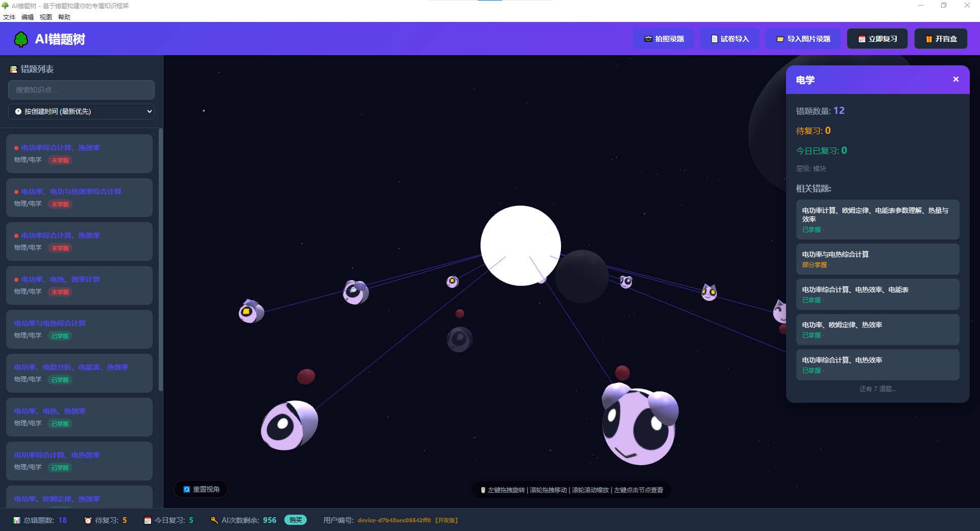Open 电学 panel item 电功率、欧姆定律、热效率
The width and height of the screenshot is (980, 531).
(x=877, y=329)
